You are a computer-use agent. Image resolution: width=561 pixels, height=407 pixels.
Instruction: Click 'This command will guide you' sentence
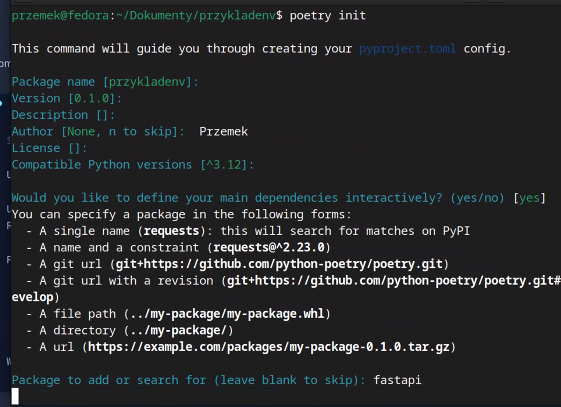[261, 49]
